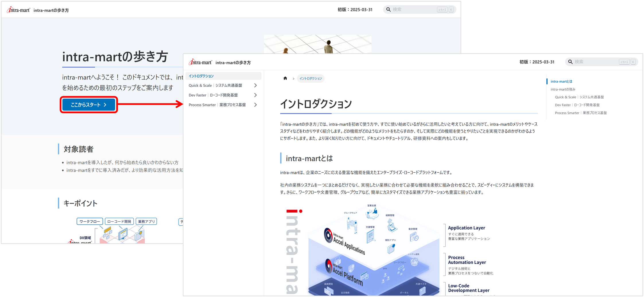
Task: Click search magnifier icon in back window
Action: 388,9
